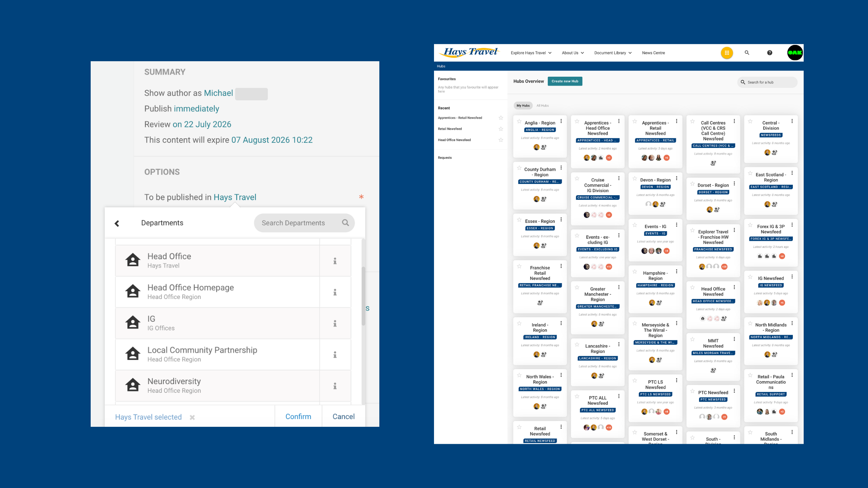Open options menu for Head Office Newsfeed card
868x488 pixels.
(x=734, y=287)
